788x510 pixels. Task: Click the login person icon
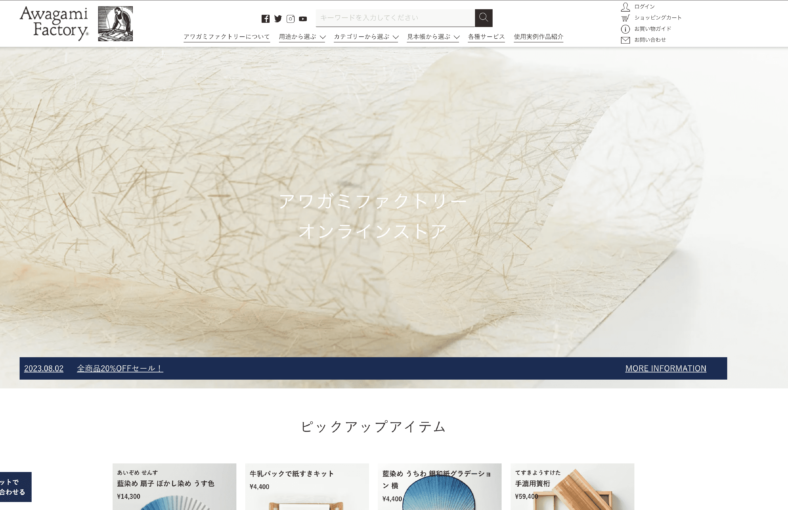(625, 6)
